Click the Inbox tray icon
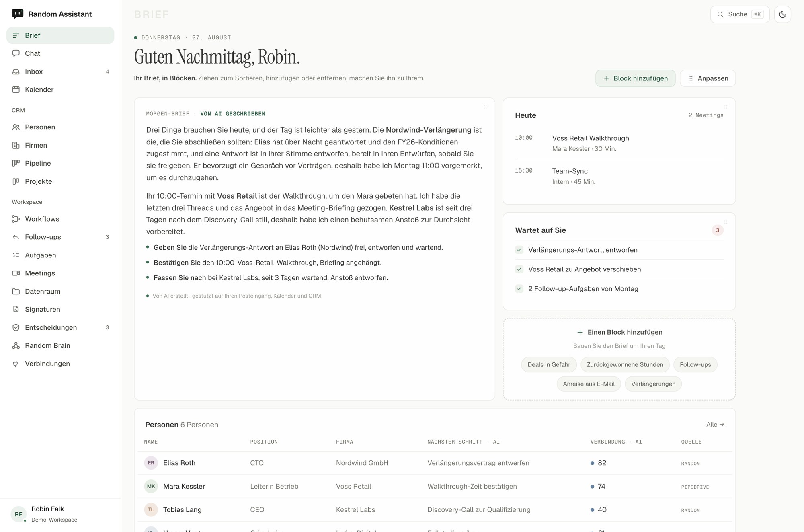Screen dimensions: 804x532 click(16, 72)
